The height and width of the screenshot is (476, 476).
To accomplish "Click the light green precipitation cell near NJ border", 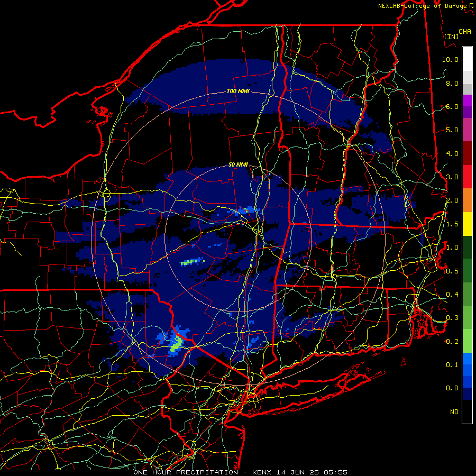I will point(176,344).
